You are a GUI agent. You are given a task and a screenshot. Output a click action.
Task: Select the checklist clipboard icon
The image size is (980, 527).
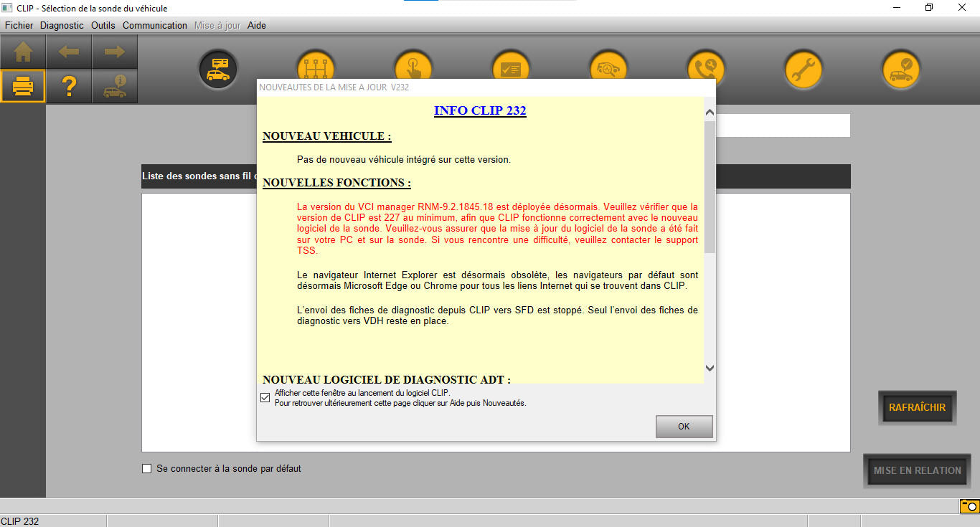[x=511, y=67]
